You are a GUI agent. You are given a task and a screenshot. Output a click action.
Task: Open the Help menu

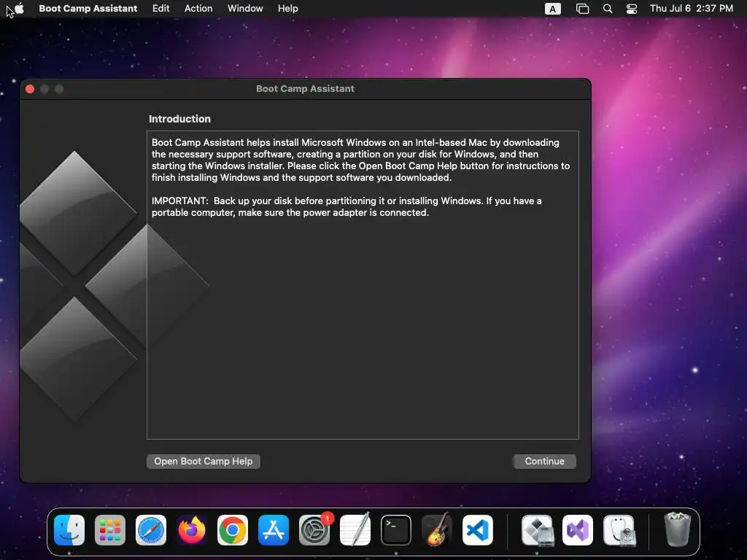[287, 8]
